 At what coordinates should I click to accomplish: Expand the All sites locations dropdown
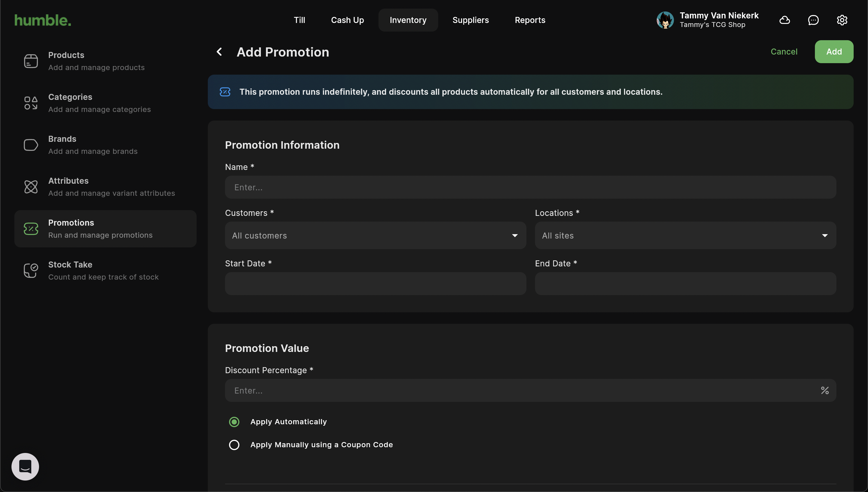click(685, 236)
